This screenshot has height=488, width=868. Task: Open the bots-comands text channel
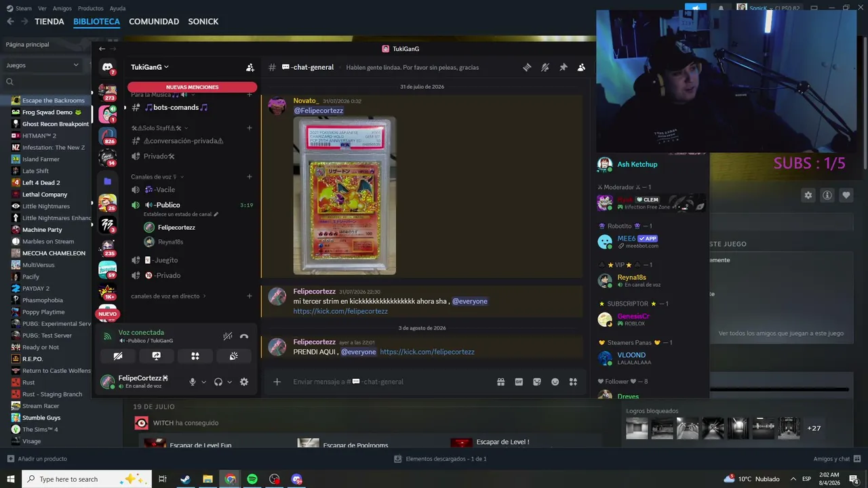point(176,107)
